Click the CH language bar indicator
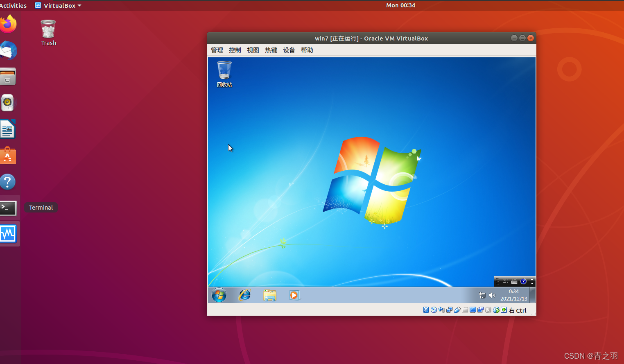This screenshot has height=364, width=624. coord(505,282)
